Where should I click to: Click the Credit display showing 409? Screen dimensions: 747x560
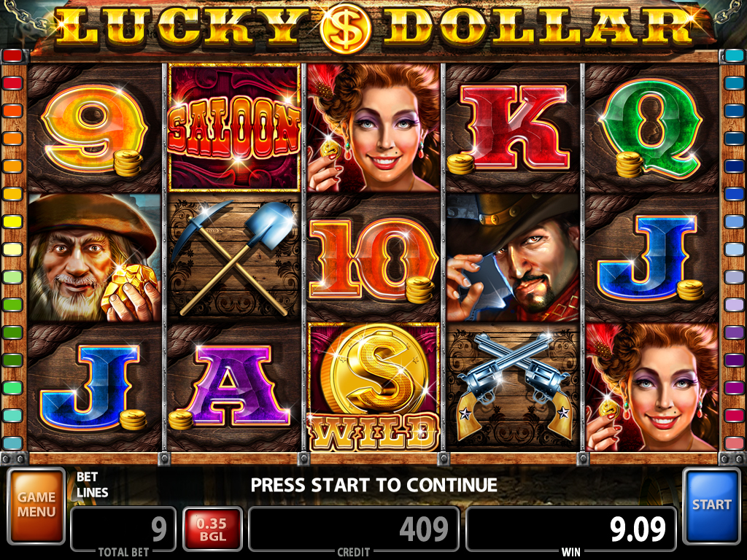[x=354, y=529]
